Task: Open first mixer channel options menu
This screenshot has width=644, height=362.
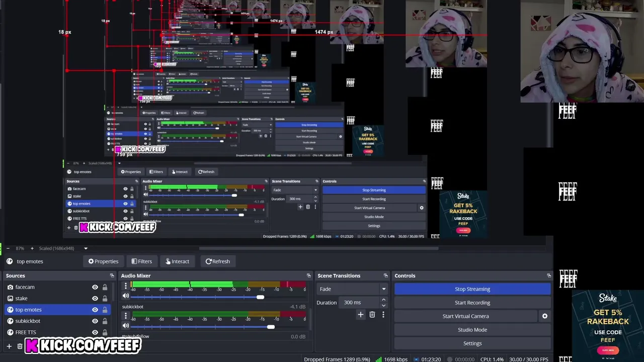Action: point(126,286)
